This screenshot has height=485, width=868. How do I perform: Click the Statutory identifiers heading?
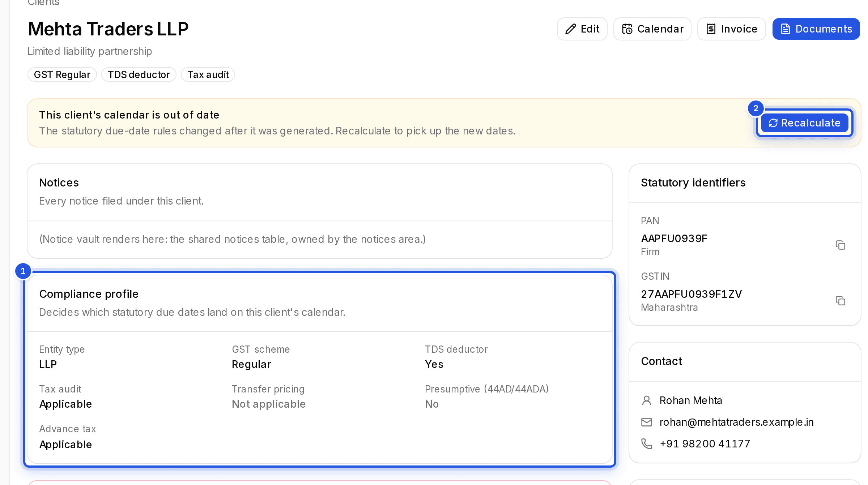point(693,183)
